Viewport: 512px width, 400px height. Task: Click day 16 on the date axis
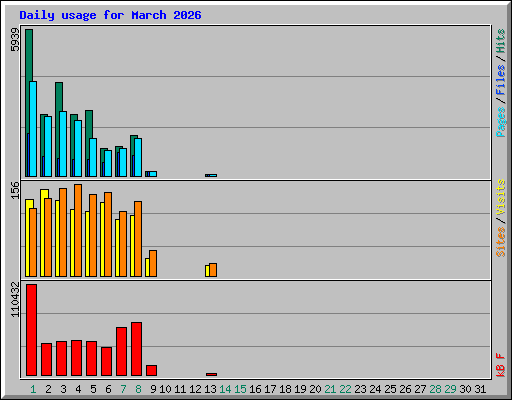point(255,389)
